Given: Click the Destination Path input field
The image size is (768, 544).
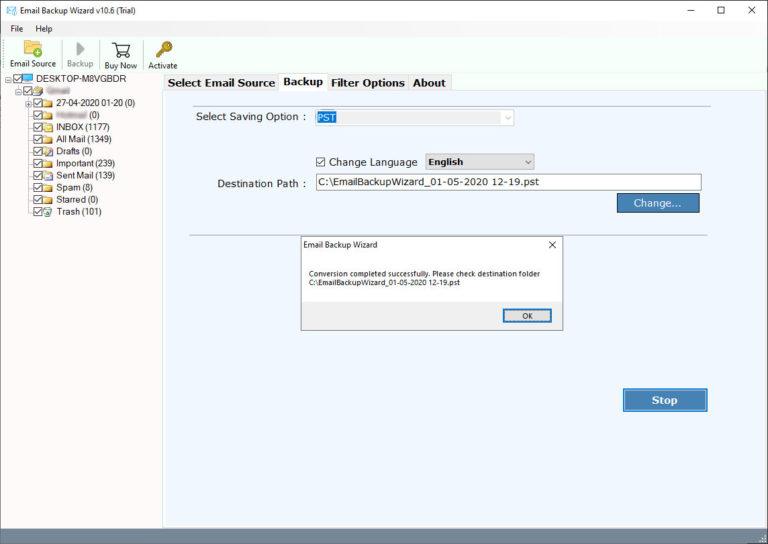Looking at the screenshot, I should click(x=508, y=182).
